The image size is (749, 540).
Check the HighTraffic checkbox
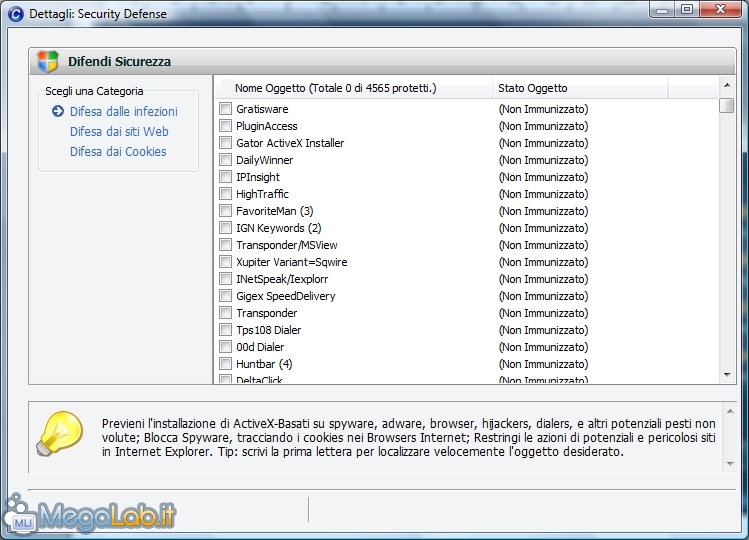225,194
